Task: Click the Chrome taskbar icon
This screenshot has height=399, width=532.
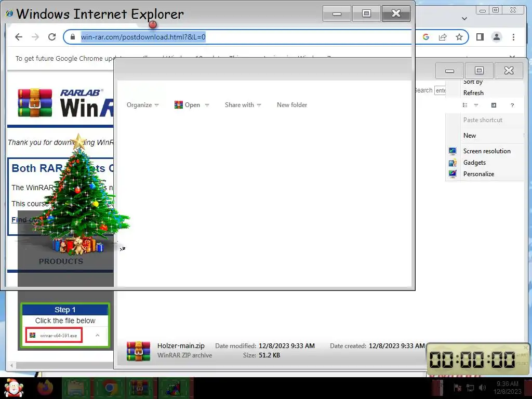Action: 109,389
